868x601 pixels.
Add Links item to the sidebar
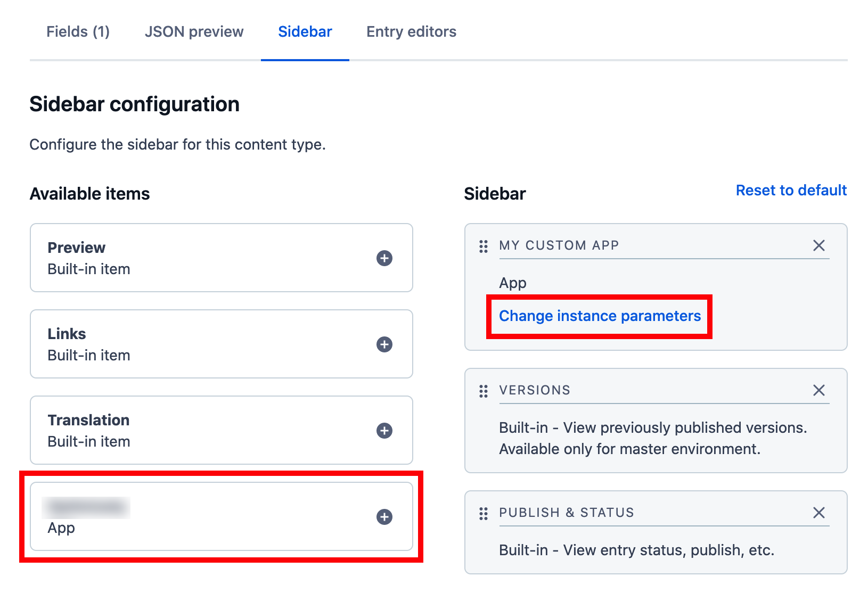[x=384, y=344]
